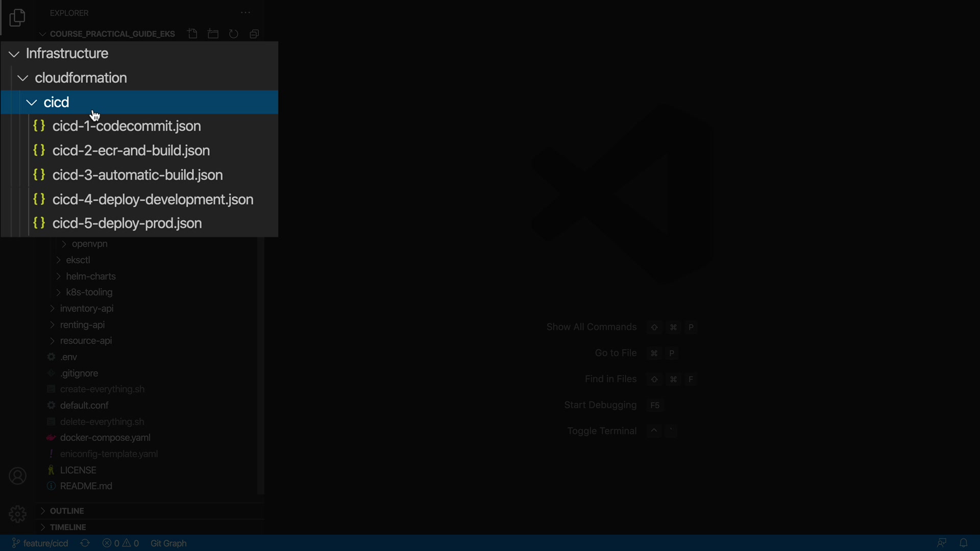Image resolution: width=980 pixels, height=551 pixels.
Task: Collapse the cloudformation folder
Action: 23,79
